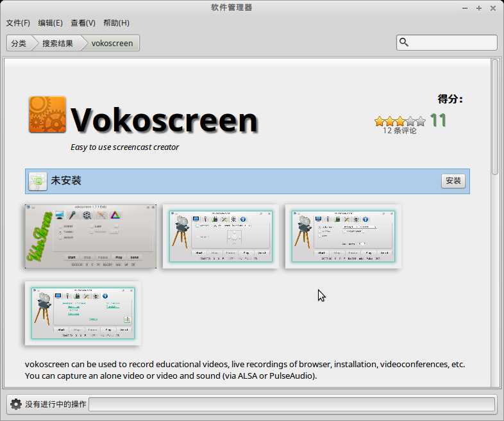Click the 12 条评论 reviews text
Viewport: 504px width, 421px height.
coord(399,131)
